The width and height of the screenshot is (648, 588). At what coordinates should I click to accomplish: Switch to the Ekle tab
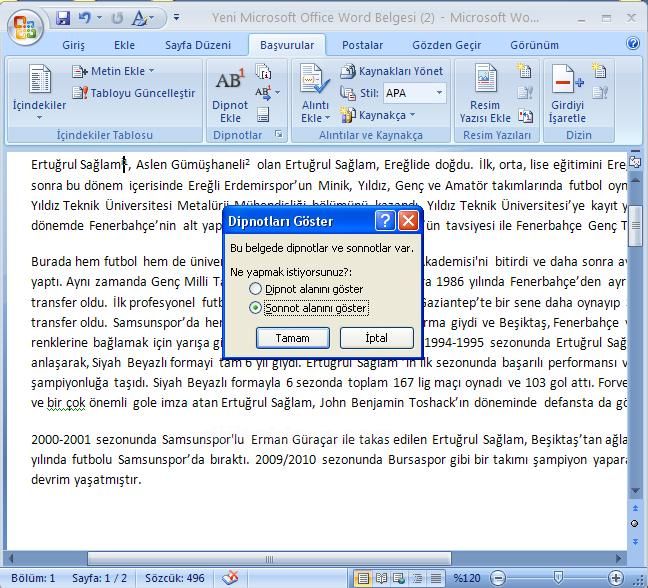coord(124,45)
